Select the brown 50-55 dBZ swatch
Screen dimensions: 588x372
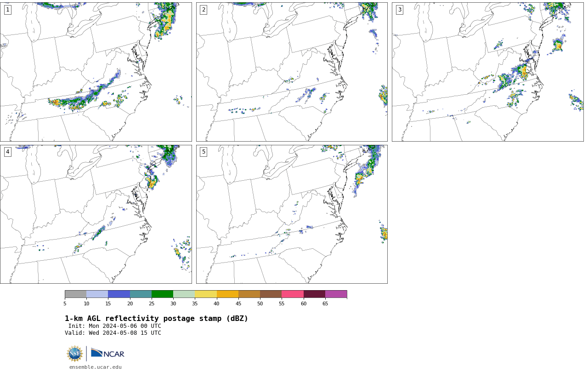[x=271, y=294]
